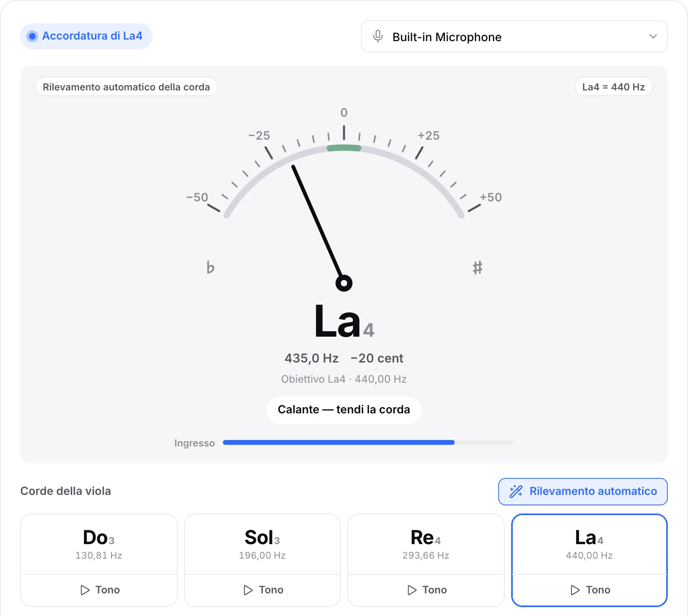Toggle Rilevamento automatico button
The image size is (688, 616).
583,491
